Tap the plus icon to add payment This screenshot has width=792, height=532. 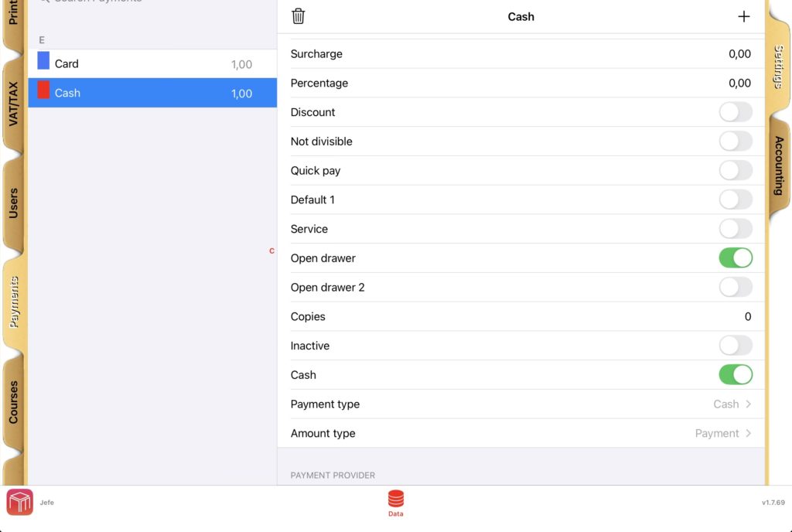(x=743, y=16)
